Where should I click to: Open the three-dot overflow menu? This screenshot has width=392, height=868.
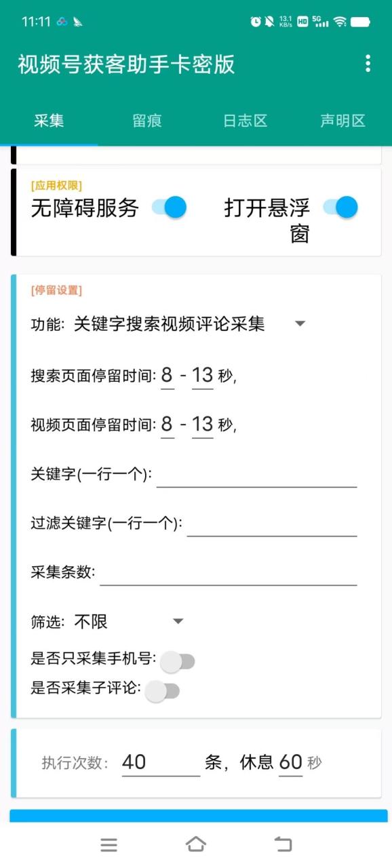tap(368, 64)
